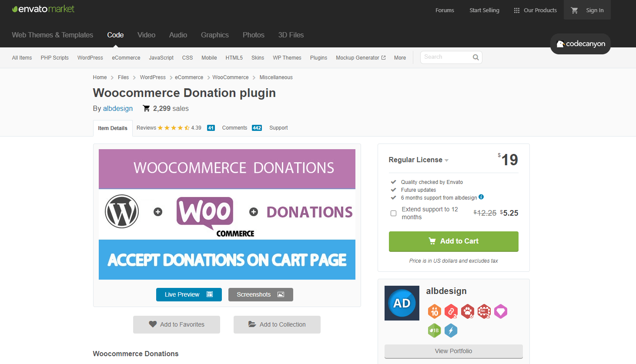Enable Extend support to 12 months checkbox

point(393,214)
